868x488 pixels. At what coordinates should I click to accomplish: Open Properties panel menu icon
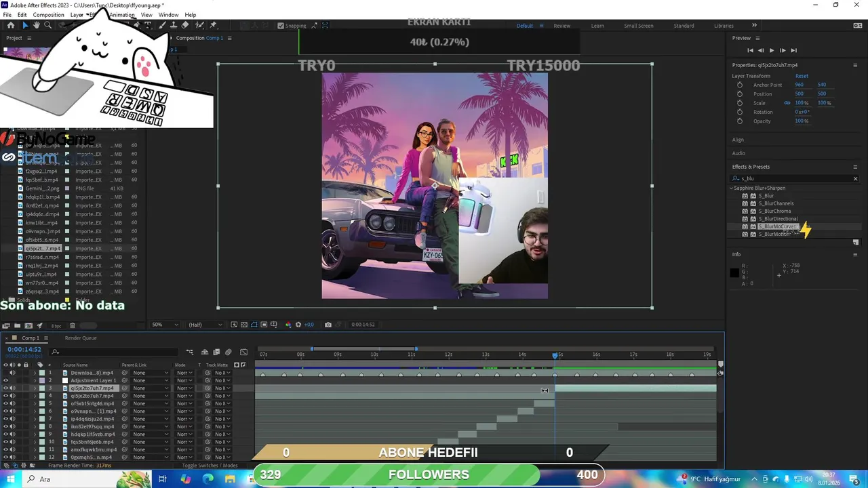tap(855, 65)
